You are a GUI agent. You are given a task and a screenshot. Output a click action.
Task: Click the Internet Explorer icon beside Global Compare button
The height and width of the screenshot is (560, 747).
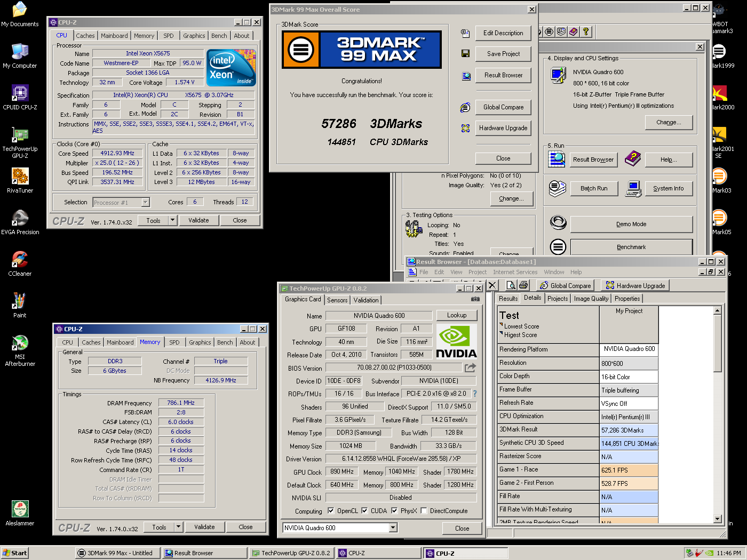point(465,107)
